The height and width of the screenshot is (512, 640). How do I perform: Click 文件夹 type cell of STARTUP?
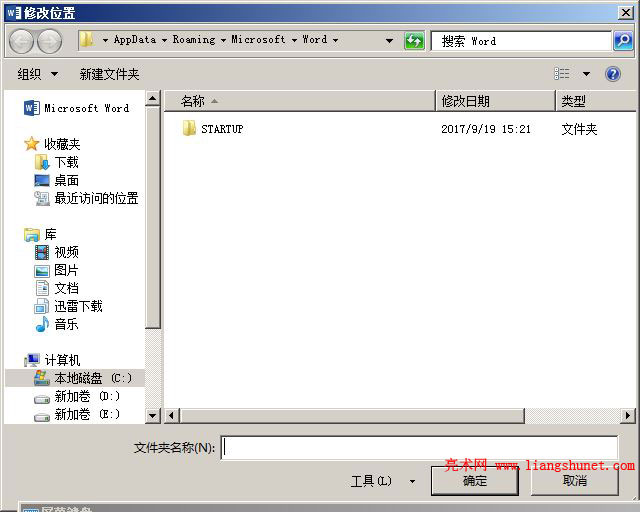click(579, 129)
